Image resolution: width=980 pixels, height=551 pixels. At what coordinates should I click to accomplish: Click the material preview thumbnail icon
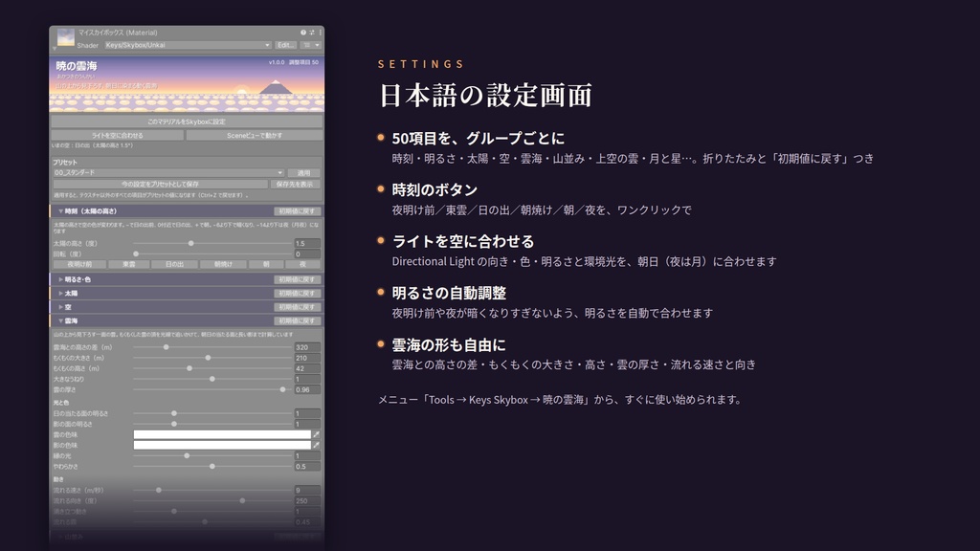tap(66, 37)
